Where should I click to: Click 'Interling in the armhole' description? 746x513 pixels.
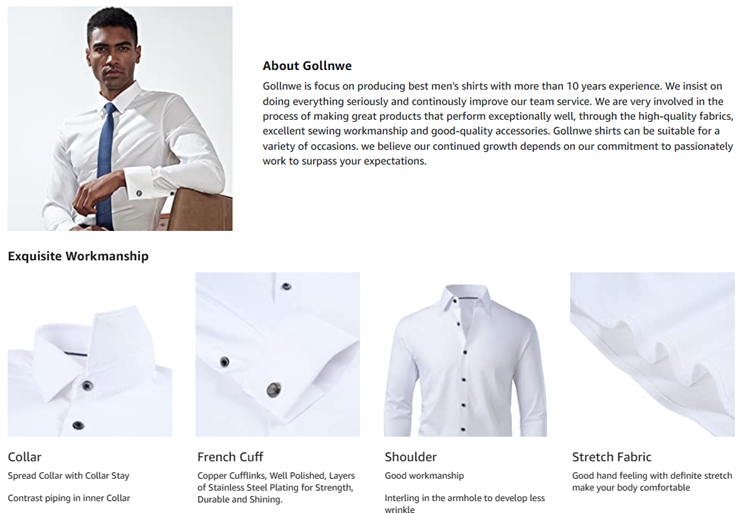[464, 503]
